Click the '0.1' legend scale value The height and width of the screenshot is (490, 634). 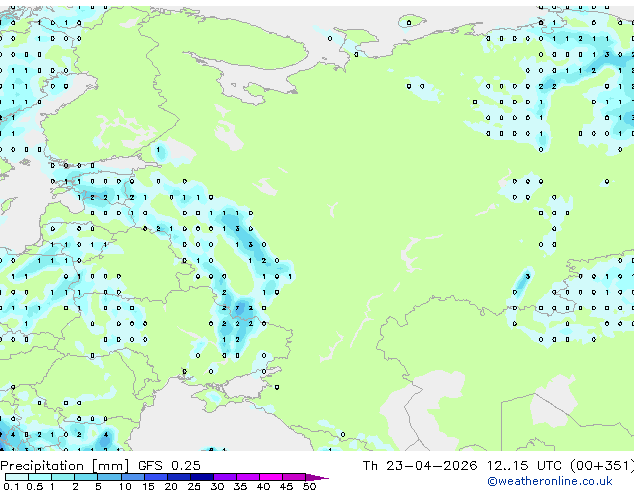pyautogui.click(x=12, y=486)
